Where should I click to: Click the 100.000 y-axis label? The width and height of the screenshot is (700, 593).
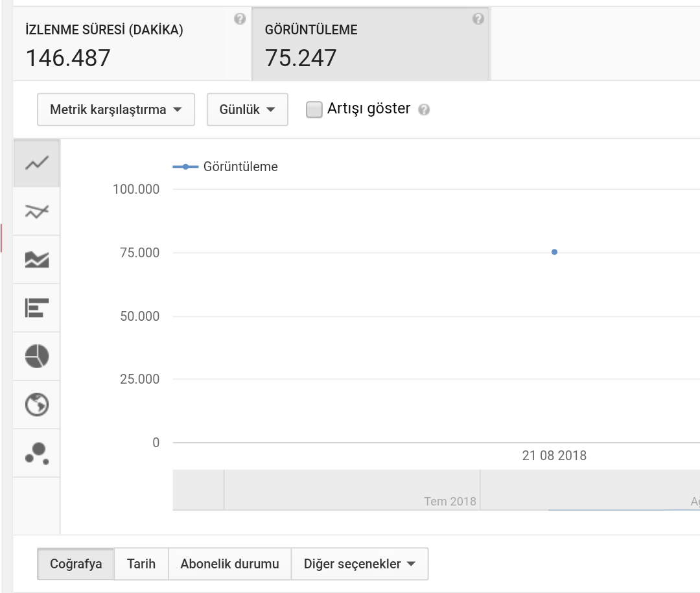pyautogui.click(x=135, y=189)
